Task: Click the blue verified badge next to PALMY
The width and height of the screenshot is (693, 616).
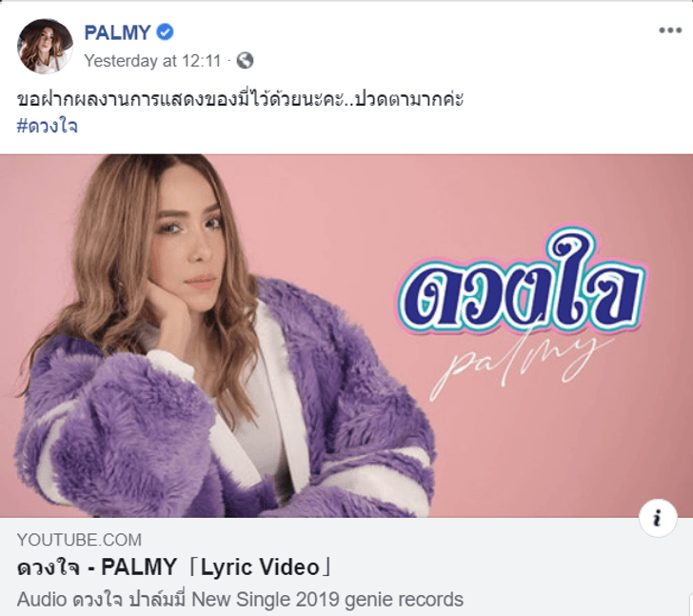Action: coord(166,32)
